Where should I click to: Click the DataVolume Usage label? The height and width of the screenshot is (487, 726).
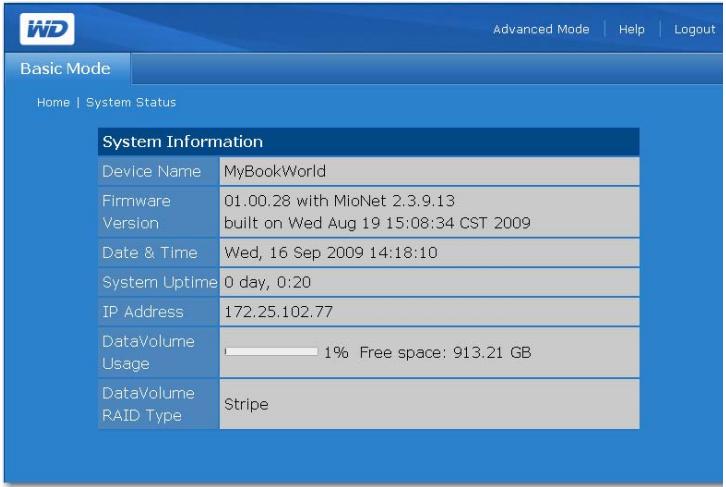pos(148,353)
